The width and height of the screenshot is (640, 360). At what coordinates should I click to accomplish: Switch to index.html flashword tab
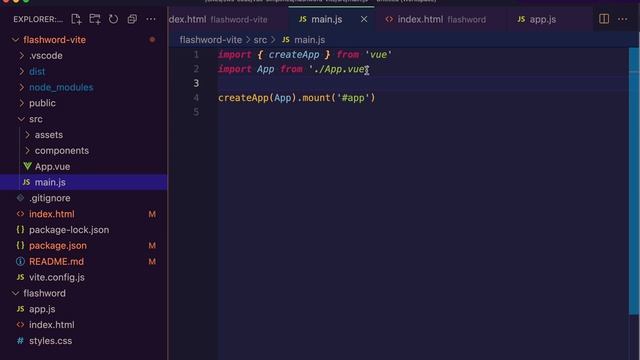coord(440,19)
